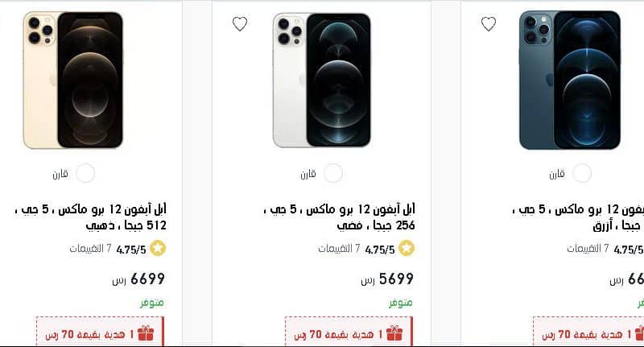Click gift icon on blue iPhone offer
Viewport: 644px width, 347px height.
point(639,333)
